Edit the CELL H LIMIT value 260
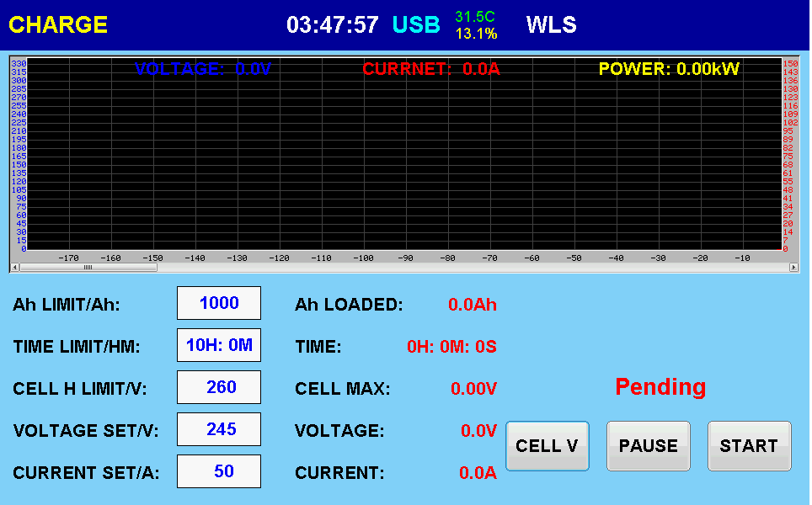The image size is (812, 505). 219,387
